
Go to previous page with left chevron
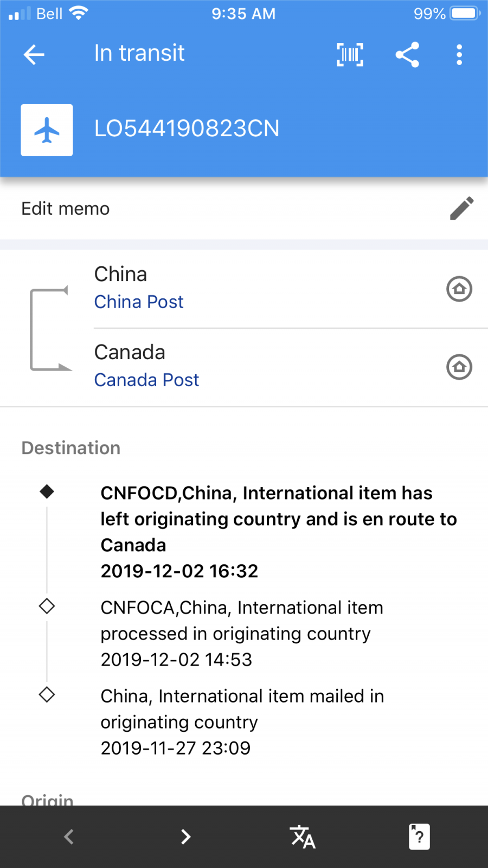click(69, 837)
